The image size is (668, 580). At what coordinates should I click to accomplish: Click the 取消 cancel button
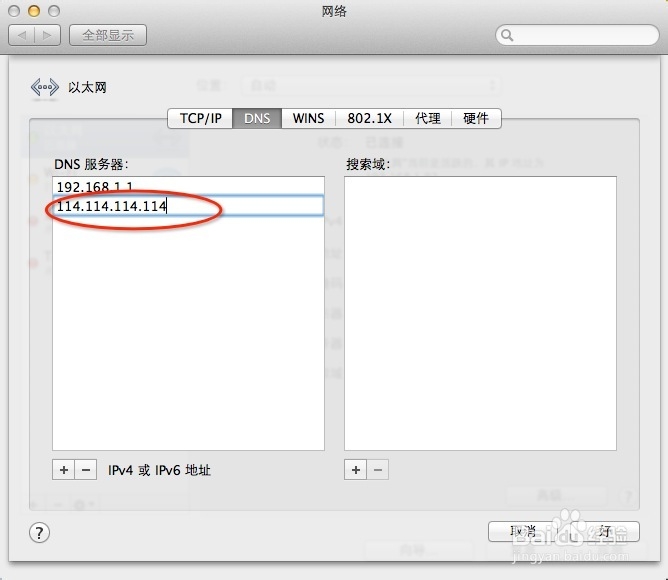tap(523, 531)
